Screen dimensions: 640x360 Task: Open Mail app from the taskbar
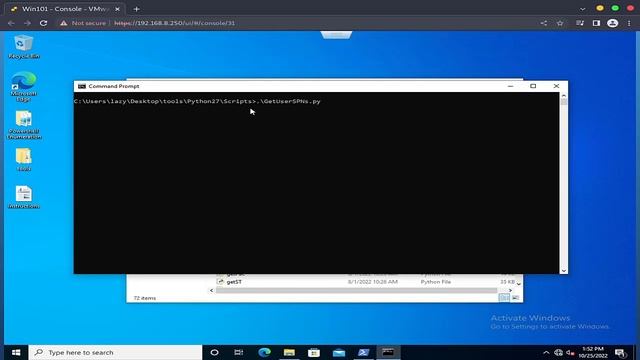(x=339, y=352)
